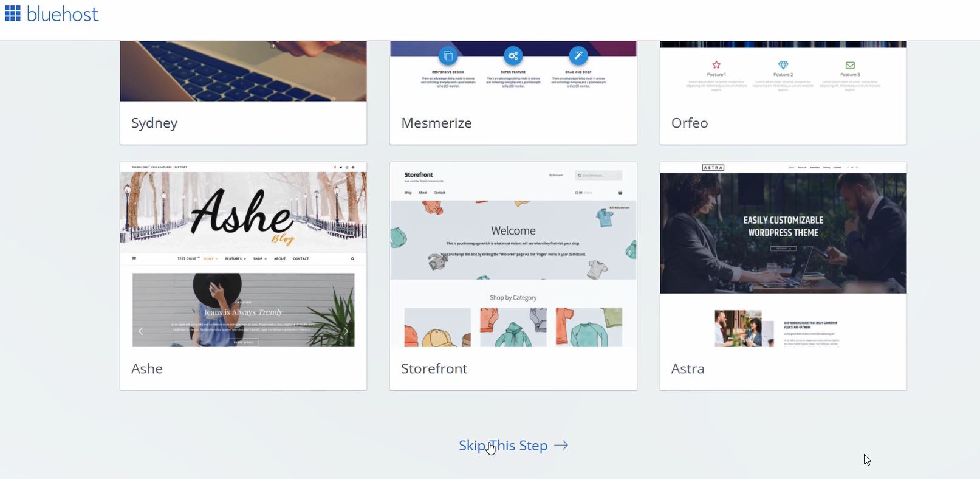Image resolution: width=980 pixels, height=479 pixels.
Task: Click Mesmerize responsive design circle icon
Action: point(448,56)
